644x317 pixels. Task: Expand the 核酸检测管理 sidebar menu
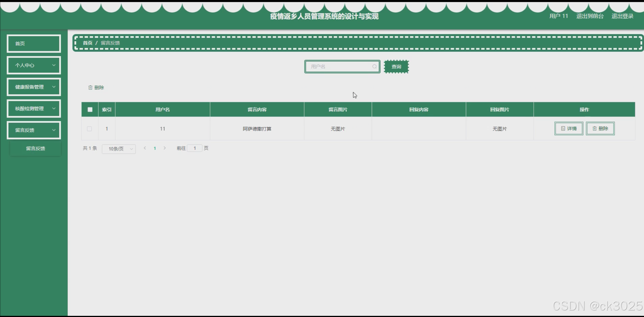point(34,109)
